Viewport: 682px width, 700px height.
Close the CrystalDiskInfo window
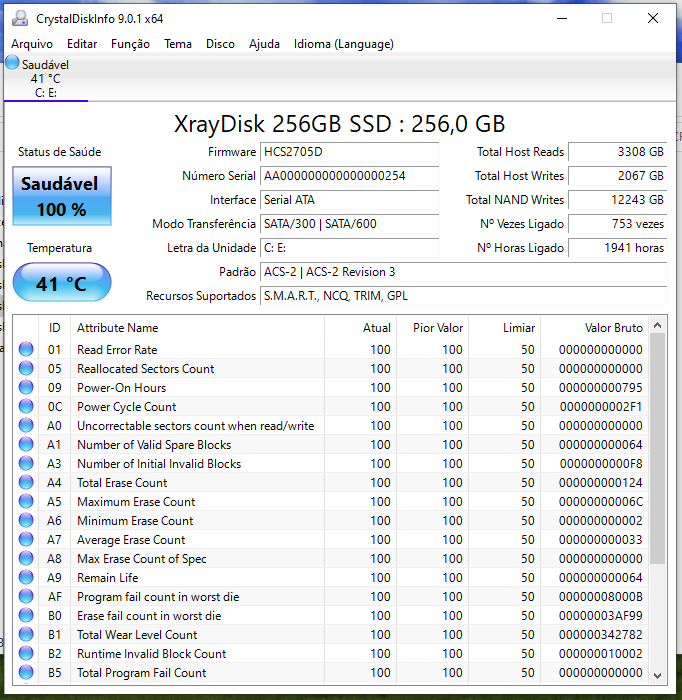653,18
